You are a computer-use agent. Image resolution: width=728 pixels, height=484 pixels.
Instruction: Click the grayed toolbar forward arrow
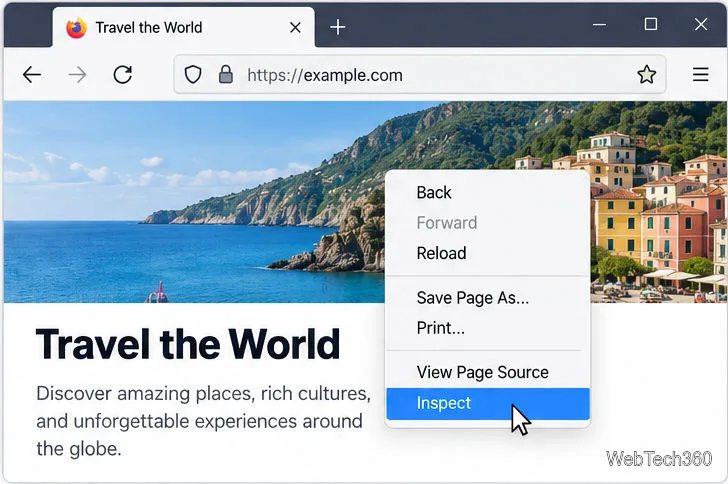click(77, 75)
